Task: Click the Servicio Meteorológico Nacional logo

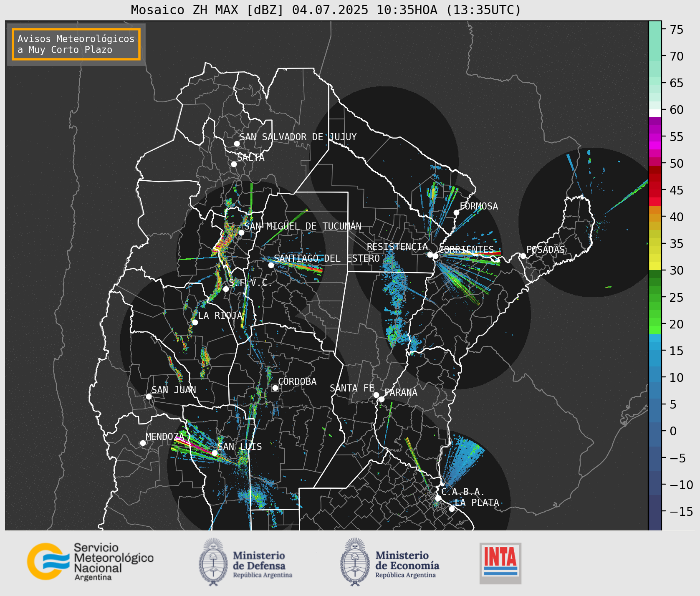Action: tap(91, 561)
